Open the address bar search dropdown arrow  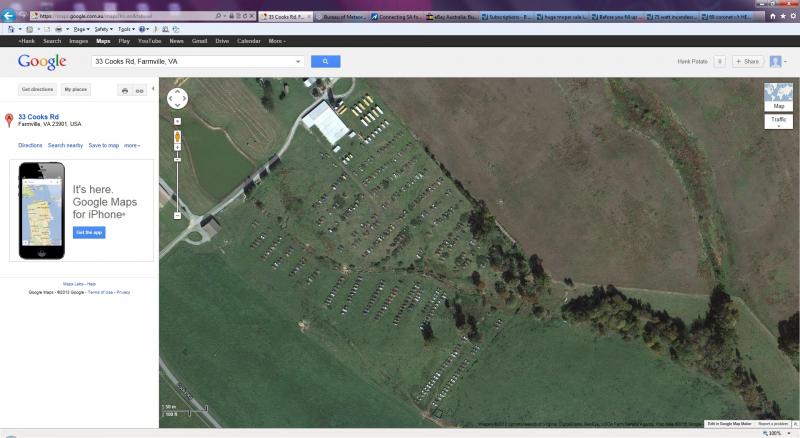pyautogui.click(x=224, y=16)
